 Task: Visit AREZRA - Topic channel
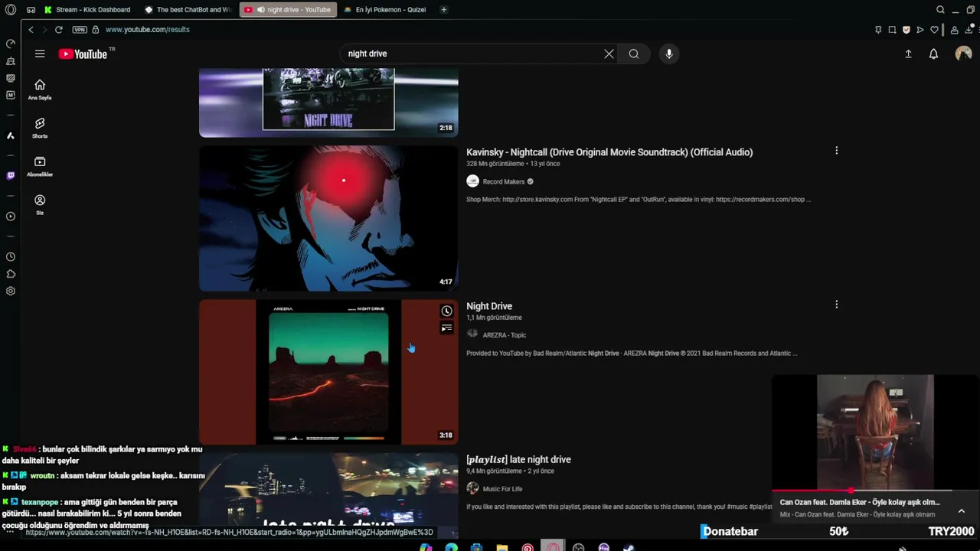504,334
